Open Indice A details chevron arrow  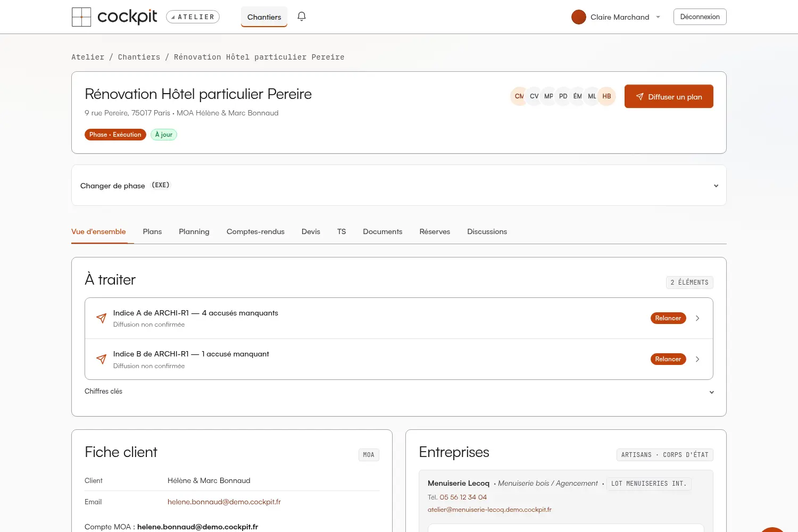697,318
